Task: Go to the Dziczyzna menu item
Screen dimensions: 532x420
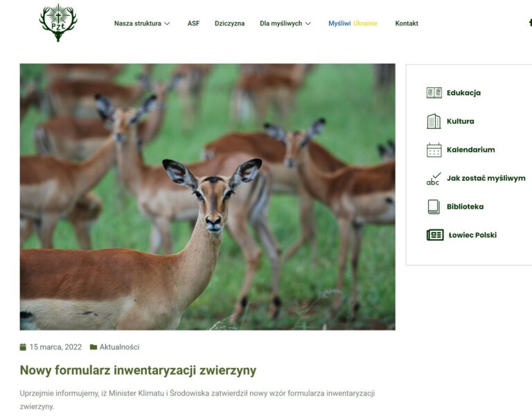Action: 230,24
